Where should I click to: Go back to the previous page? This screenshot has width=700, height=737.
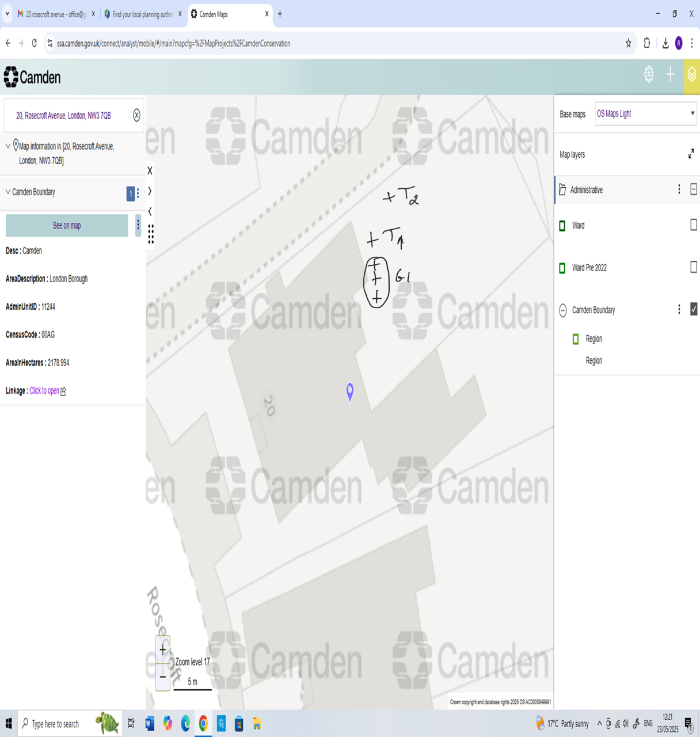pyautogui.click(x=8, y=43)
